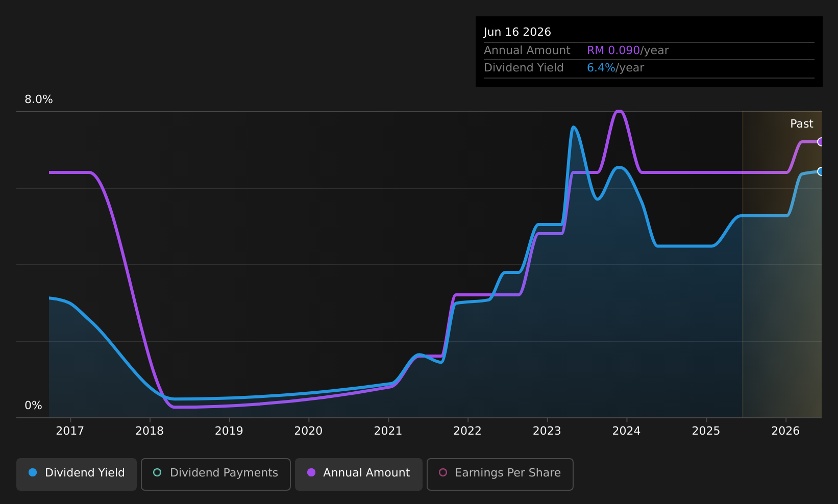Click the 2021 x-axis label

click(388, 431)
